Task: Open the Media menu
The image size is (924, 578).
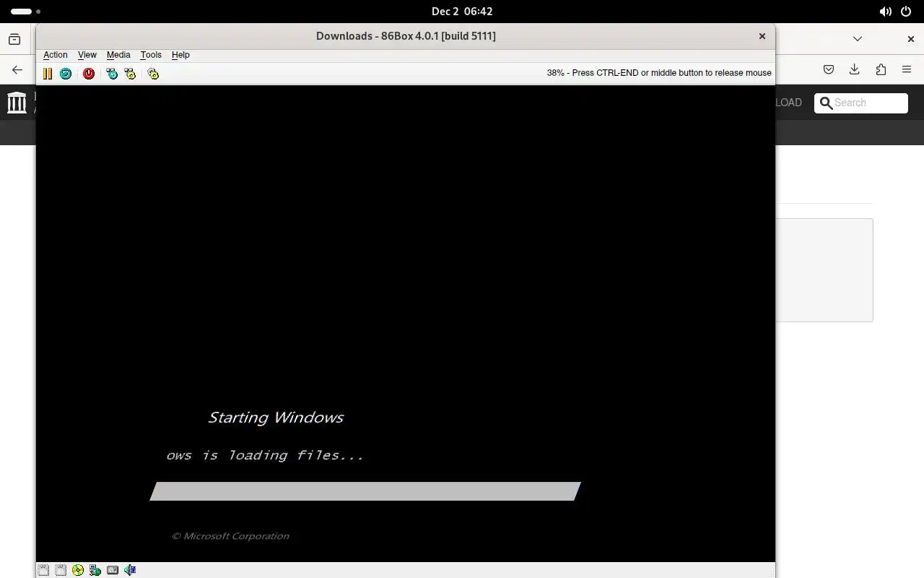Action: point(118,55)
